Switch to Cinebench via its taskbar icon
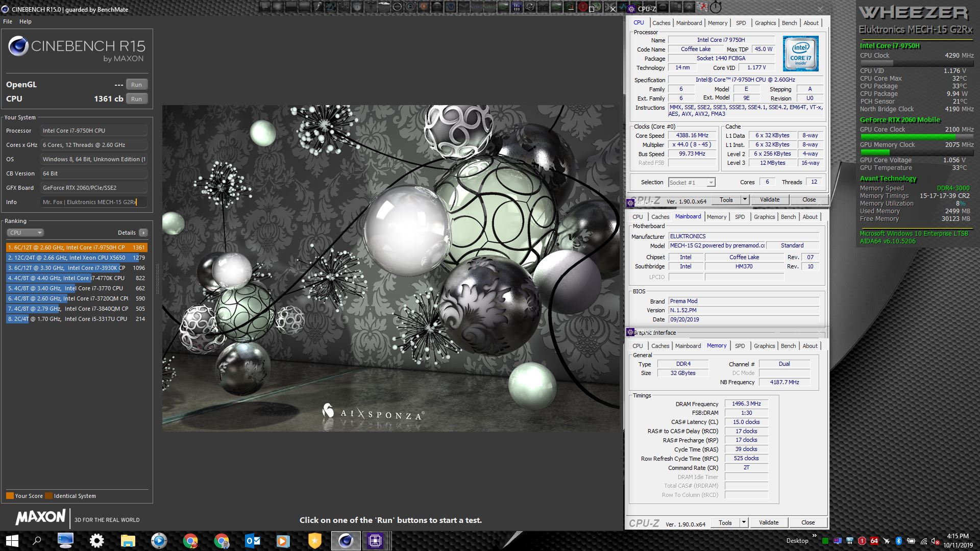The width and height of the screenshot is (980, 551). pyautogui.click(x=346, y=540)
